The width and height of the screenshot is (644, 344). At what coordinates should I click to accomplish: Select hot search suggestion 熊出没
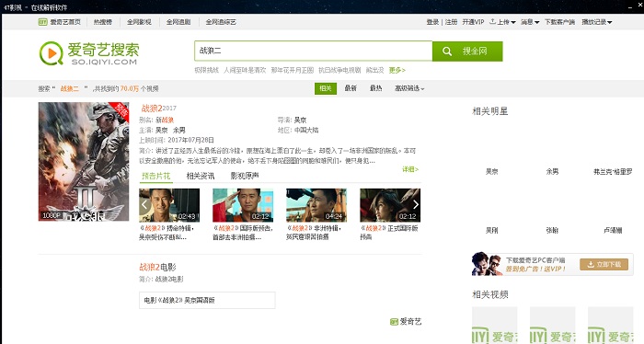click(x=375, y=70)
